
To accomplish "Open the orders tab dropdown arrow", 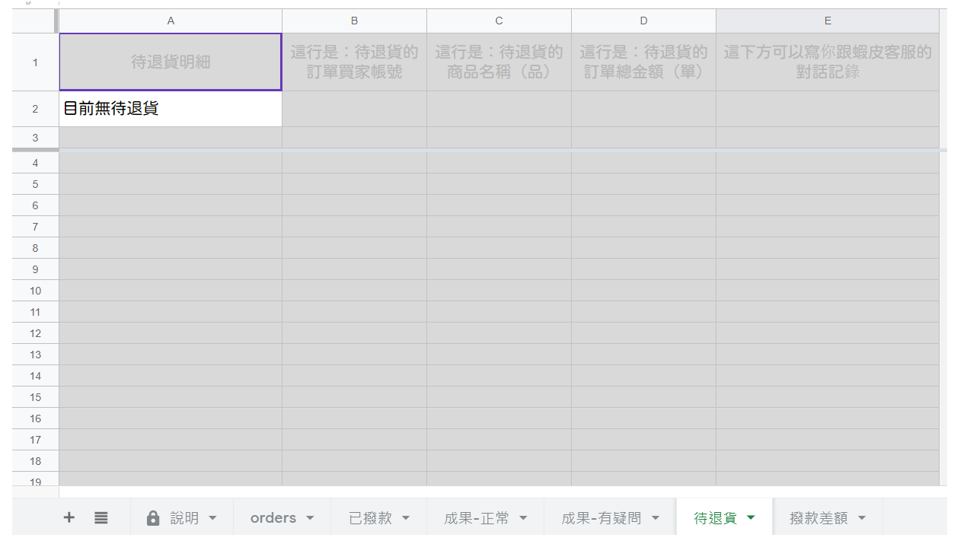I will point(310,518).
